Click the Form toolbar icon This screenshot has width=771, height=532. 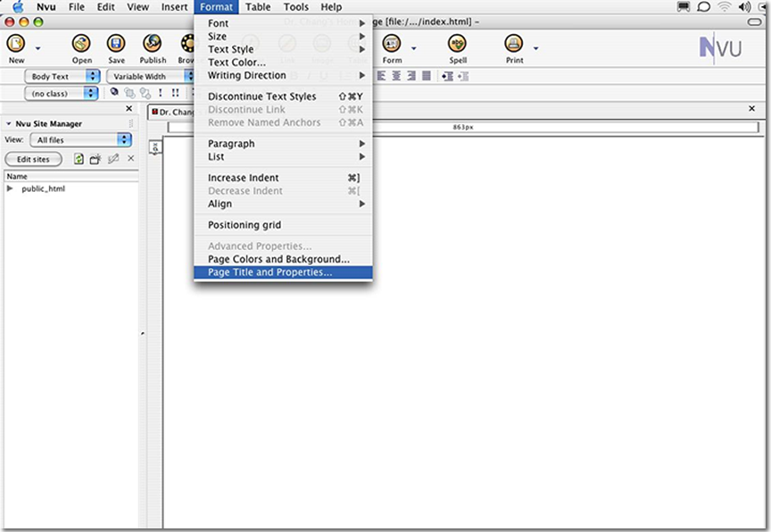coord(392,44)
